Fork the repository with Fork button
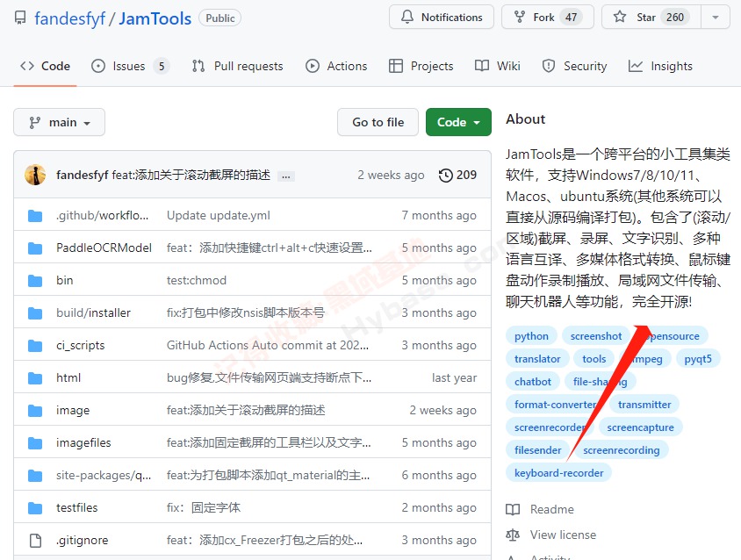This screenshot has width=741, height=560. click(x=548, y=17)
